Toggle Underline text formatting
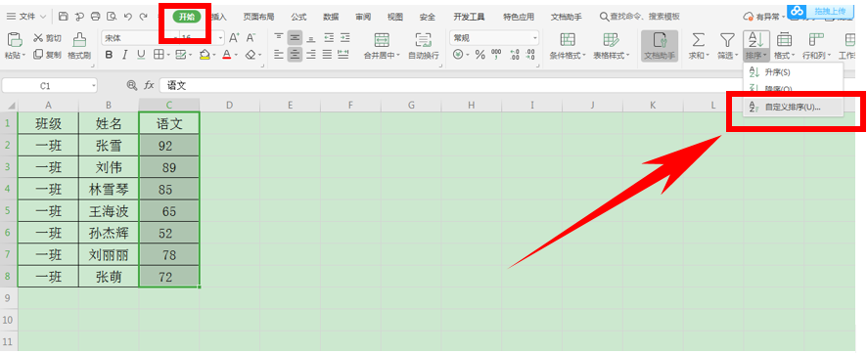Screen dimensions: 868x353 (141, 55)
